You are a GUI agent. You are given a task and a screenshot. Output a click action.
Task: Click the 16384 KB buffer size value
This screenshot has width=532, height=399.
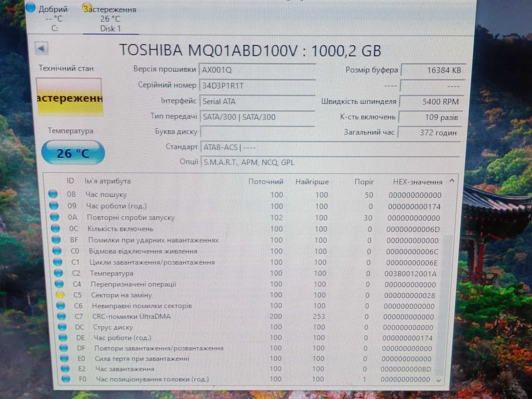click(x=433, y=70)
